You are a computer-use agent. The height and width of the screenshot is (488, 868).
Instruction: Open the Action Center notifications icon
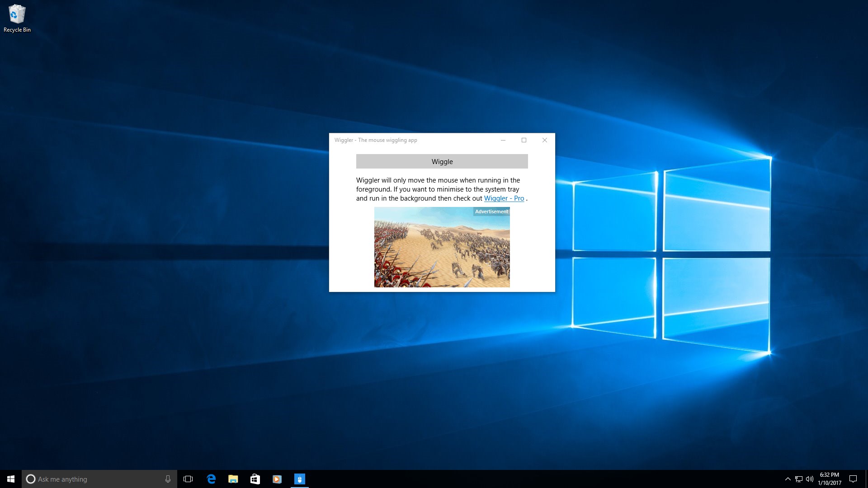(853, 479)
